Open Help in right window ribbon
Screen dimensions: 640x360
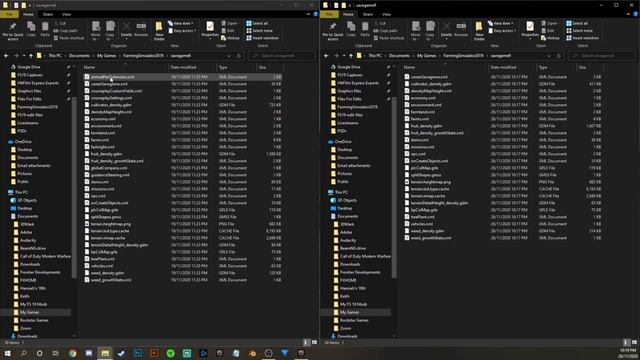point(636,14)
